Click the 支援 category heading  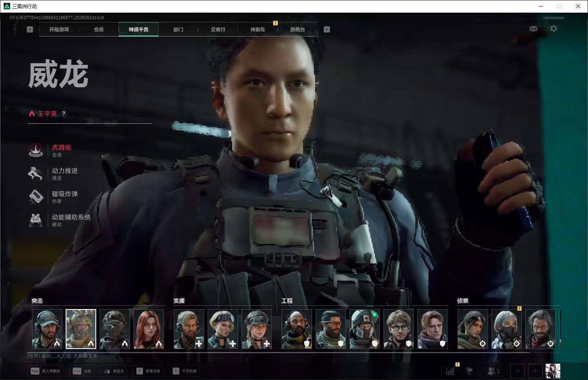click(179, 300)
